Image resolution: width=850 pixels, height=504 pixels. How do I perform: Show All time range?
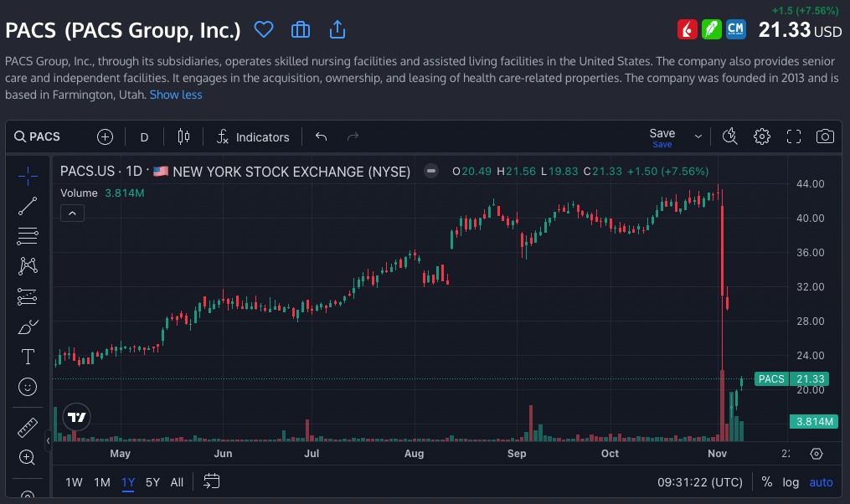(177, 482)
